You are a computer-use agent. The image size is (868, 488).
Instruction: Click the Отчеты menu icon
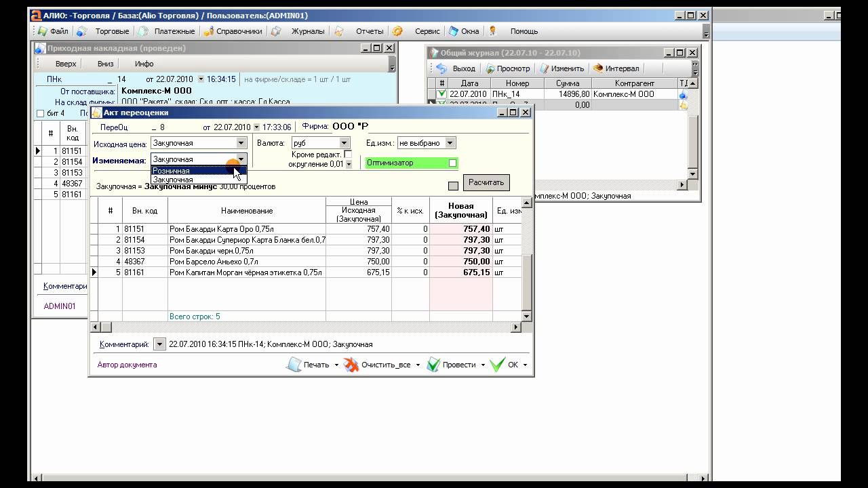339,31
